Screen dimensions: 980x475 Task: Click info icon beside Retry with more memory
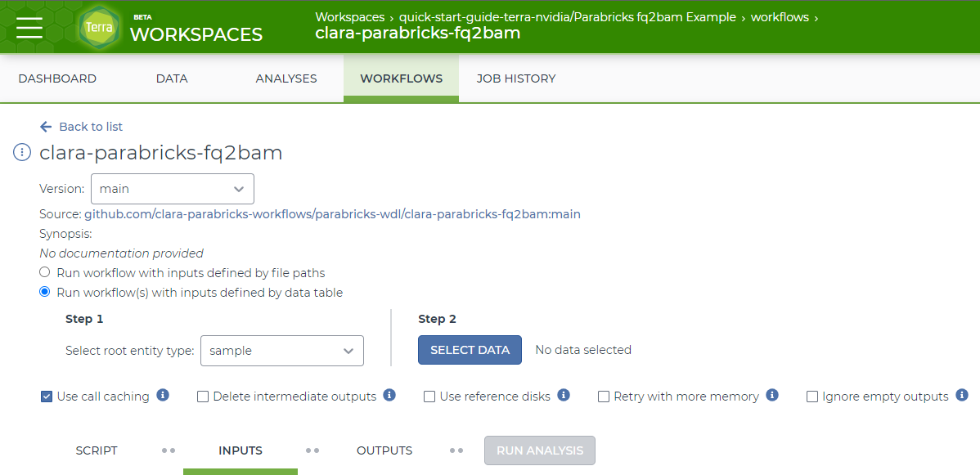772,396
